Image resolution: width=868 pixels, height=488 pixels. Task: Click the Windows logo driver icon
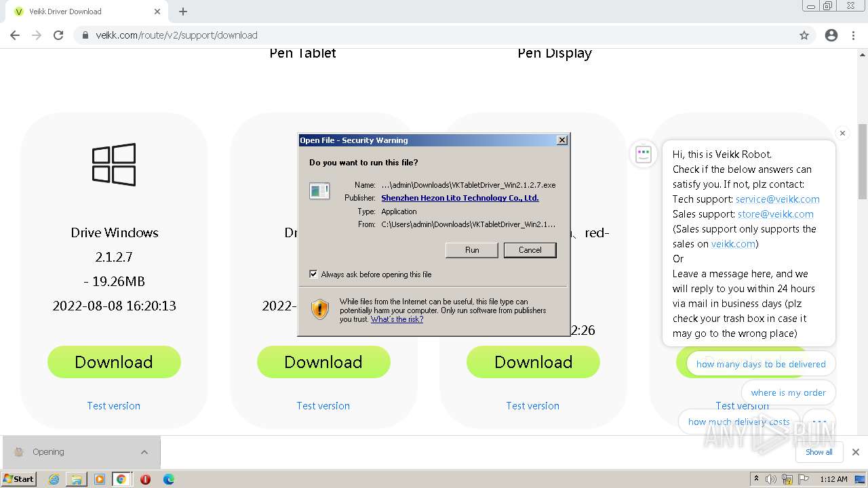coord(114,165)
